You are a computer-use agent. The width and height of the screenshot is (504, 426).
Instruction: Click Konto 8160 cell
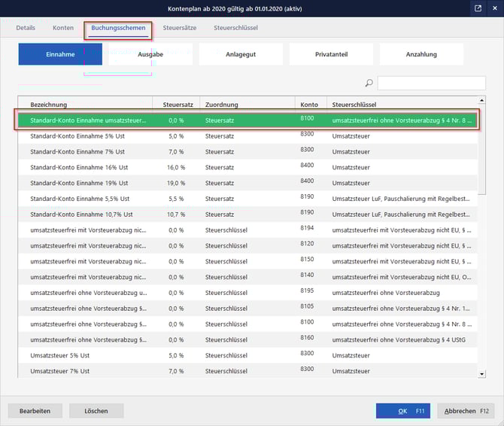click(x=307, y=338)
